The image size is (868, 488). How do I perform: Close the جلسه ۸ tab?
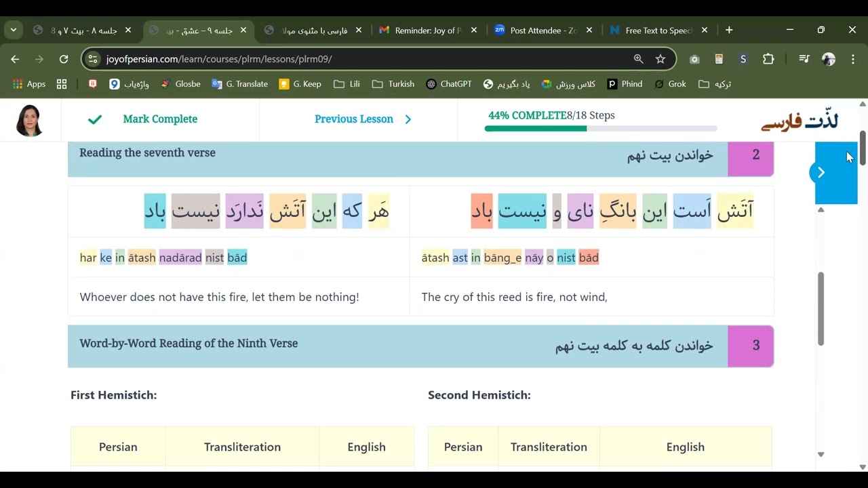coord(128,30)
